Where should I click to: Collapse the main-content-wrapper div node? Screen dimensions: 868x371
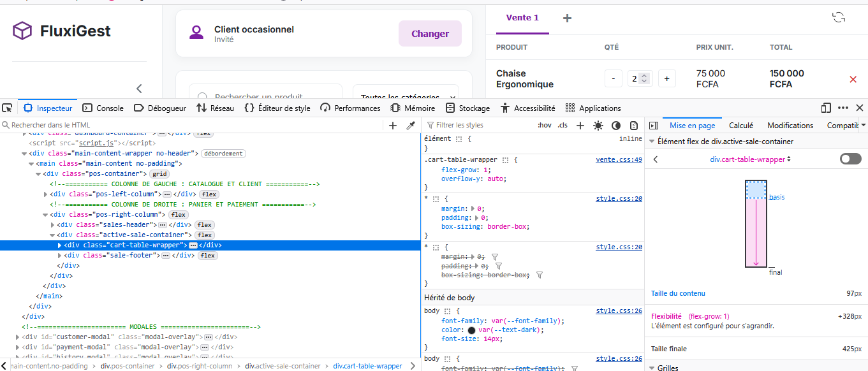pos(24,154)
